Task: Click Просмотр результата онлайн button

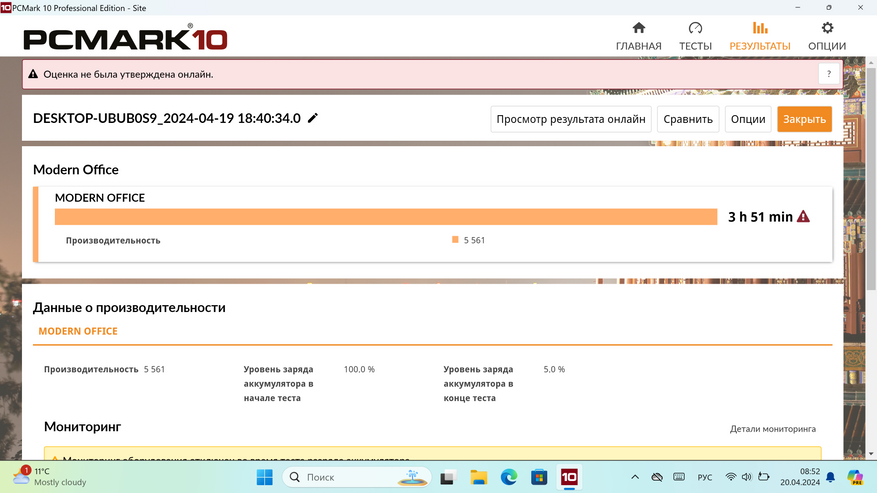Action: coord(570,119)
